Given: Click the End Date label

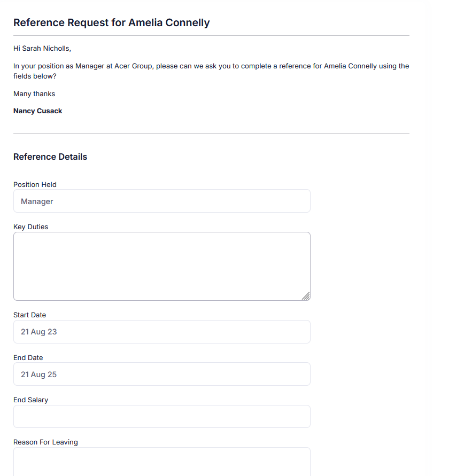Looking at the screenshot, I should pos(28,357).
